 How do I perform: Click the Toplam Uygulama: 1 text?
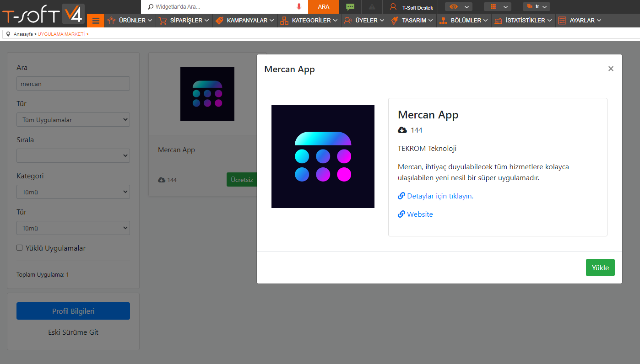point(43,275)
